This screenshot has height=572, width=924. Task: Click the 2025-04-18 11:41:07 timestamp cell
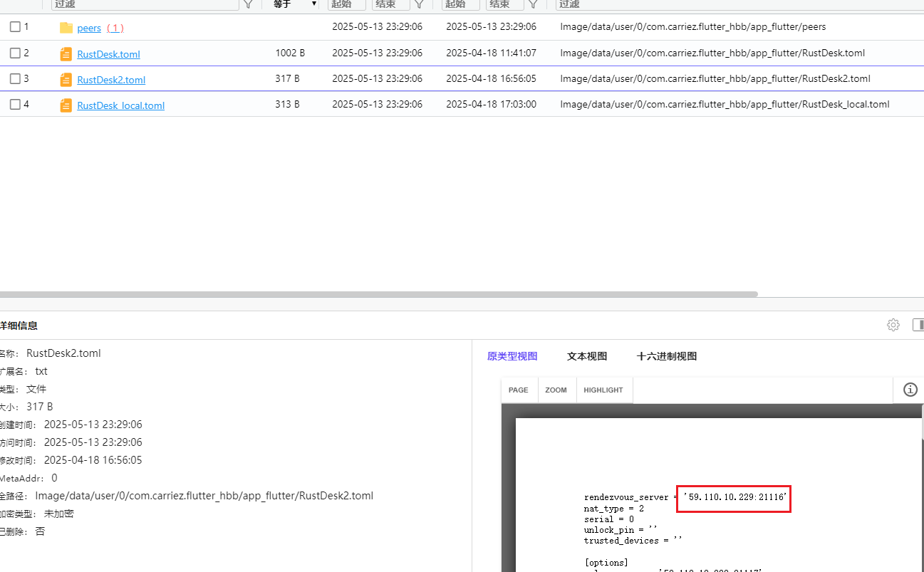[x=492, y=53]
